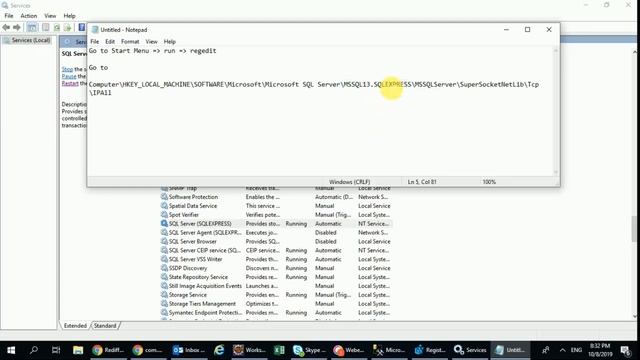Click Services list vertical scrollbar thumb

pos(634,229)
